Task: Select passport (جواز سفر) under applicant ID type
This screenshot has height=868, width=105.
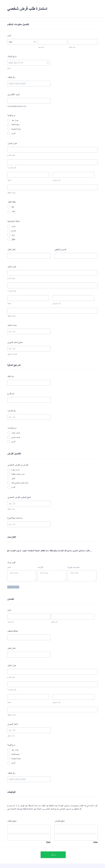Action: coord(9,120)
